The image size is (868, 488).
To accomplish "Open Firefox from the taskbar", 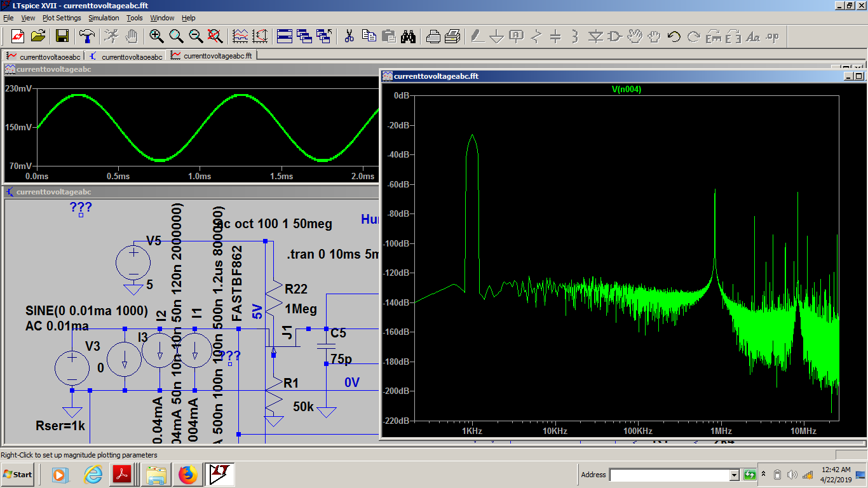I will coord(187,475).
